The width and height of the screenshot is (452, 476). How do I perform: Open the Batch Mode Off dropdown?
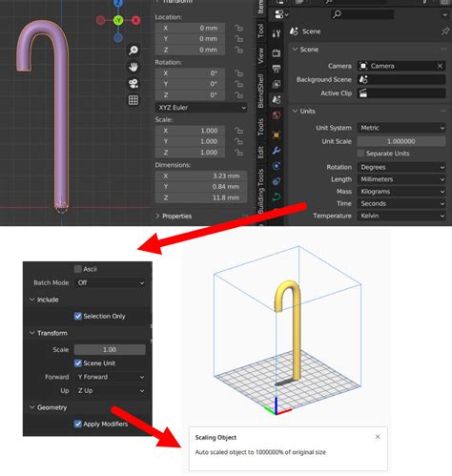[x=110, y=282]
